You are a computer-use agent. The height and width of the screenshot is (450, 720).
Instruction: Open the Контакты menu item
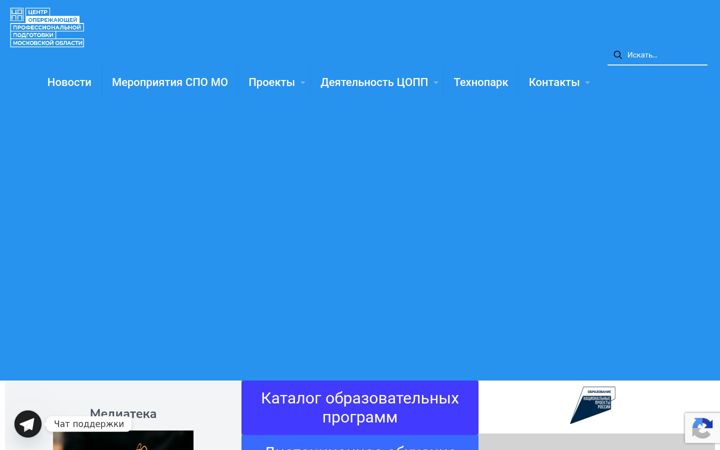click(554, 83)
